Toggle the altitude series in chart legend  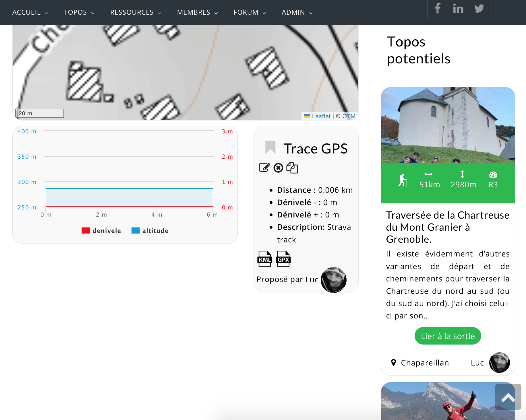(150, 231)
